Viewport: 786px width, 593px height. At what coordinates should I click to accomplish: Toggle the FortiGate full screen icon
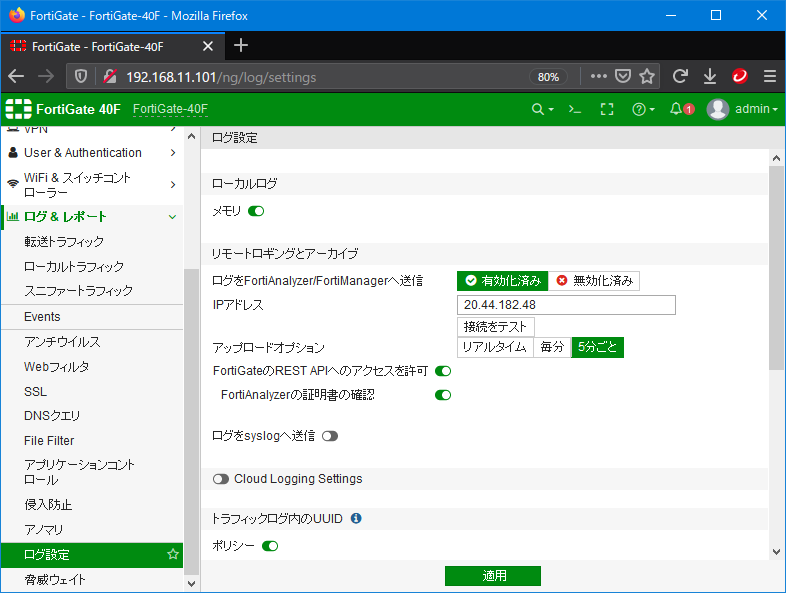(x=607, y=109)
